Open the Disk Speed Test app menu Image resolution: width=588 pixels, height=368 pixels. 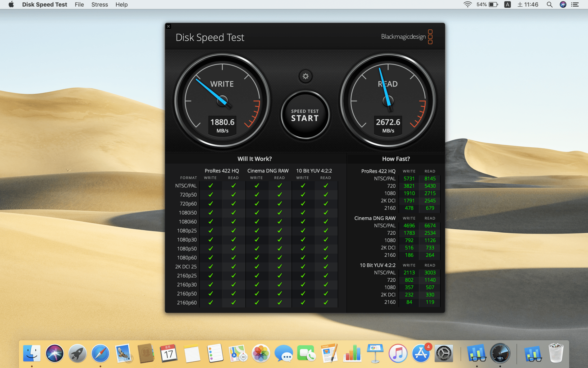coord(45,5)
